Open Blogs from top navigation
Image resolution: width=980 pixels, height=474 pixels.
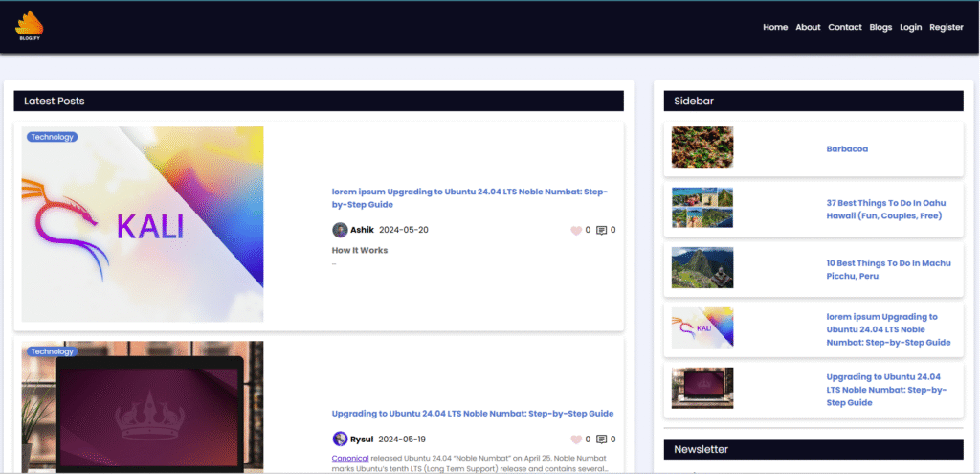coord(880,27)
